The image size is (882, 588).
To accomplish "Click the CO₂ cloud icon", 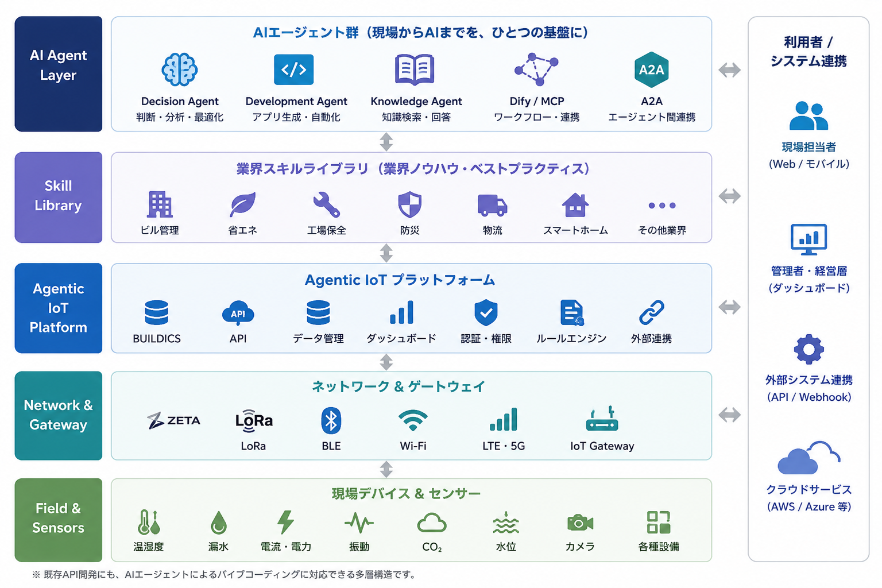I will pyautogui.click(x=432, y=523).
